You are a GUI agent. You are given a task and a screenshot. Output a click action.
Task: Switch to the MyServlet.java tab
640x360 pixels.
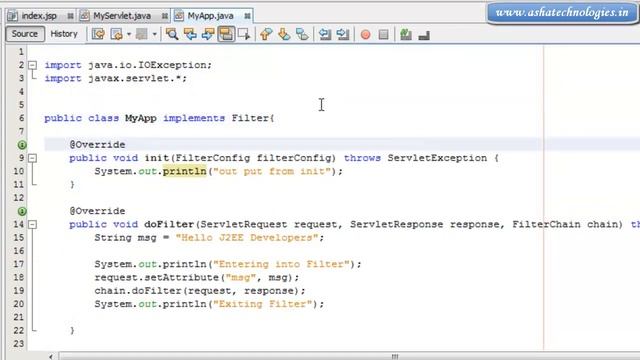click(122, 16)
